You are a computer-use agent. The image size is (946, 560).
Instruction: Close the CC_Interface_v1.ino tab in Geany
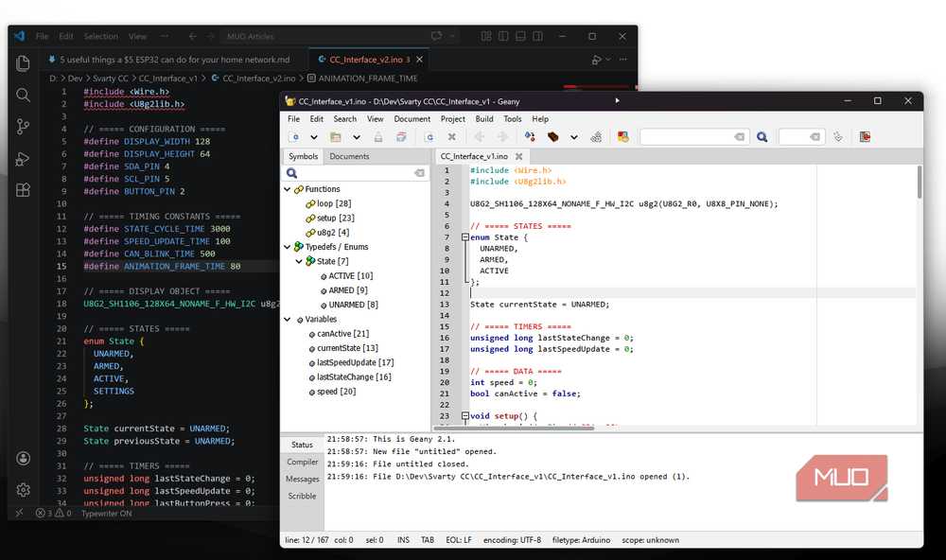[518, 156]
